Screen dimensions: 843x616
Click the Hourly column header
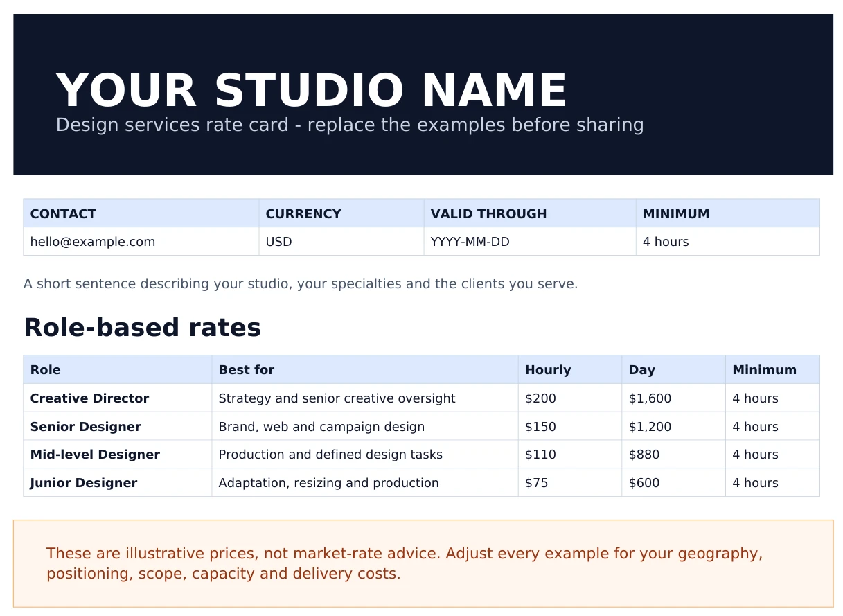coord(570,370)
